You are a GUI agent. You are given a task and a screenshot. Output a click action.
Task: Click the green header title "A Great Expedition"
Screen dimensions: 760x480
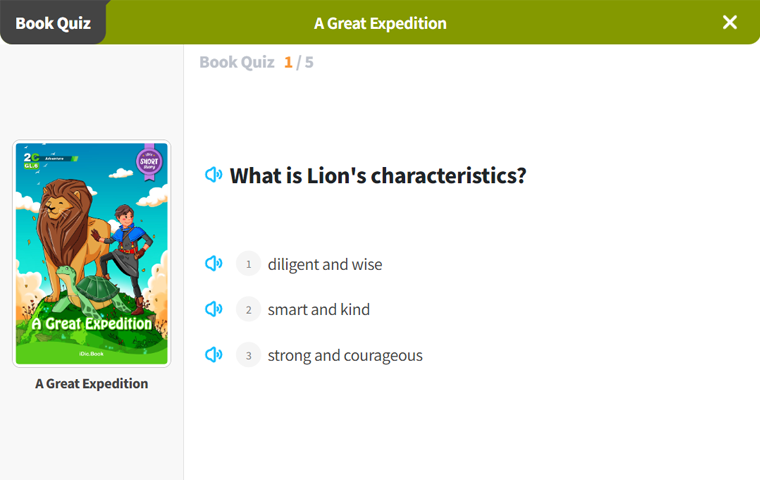(x=380, y=23)
